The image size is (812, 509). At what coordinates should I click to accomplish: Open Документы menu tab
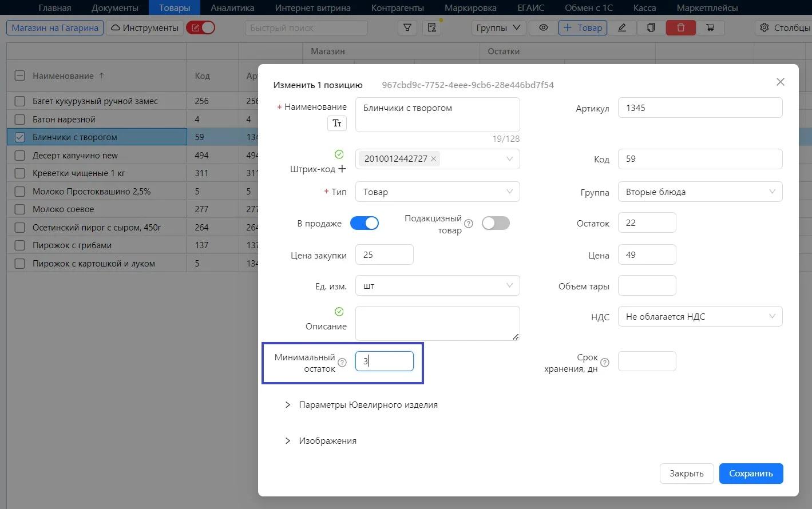pyautogui.click(x=115, y=7)
